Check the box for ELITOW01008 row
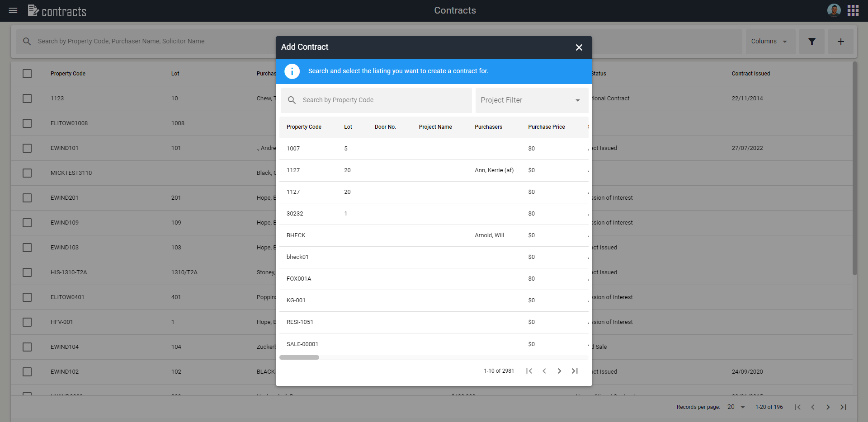The image size is (868, 422). (x=27, y=123)
